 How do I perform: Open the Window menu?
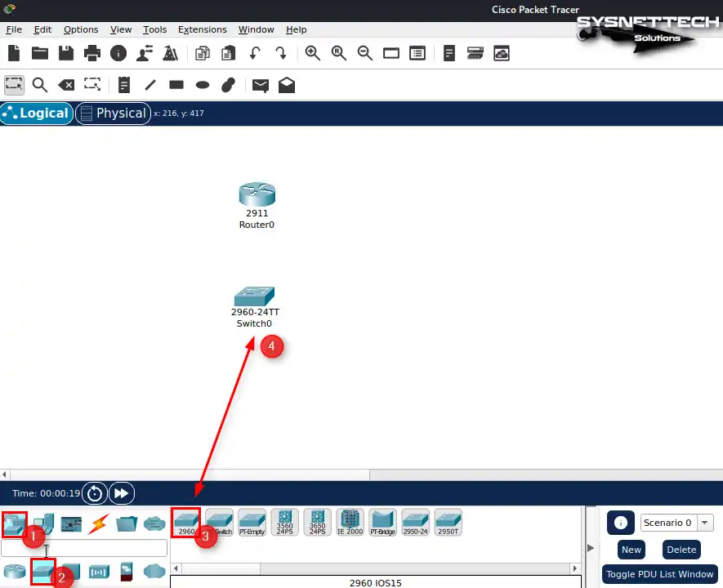[256, 29]
